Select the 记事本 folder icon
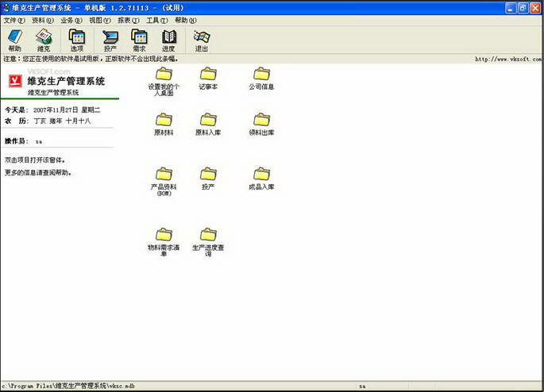Viewport: 544px width, 392px height. click(208, 79)
